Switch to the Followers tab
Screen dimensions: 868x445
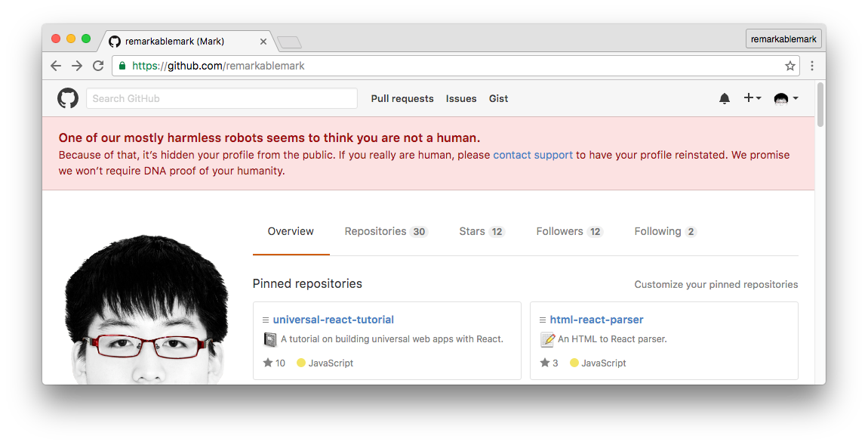click(569, 232)
